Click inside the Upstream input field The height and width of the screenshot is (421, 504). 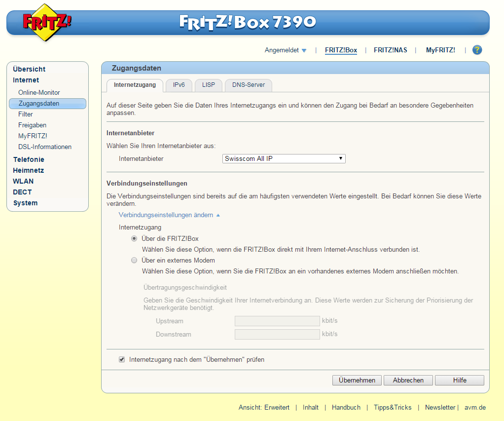coord(277,321)
